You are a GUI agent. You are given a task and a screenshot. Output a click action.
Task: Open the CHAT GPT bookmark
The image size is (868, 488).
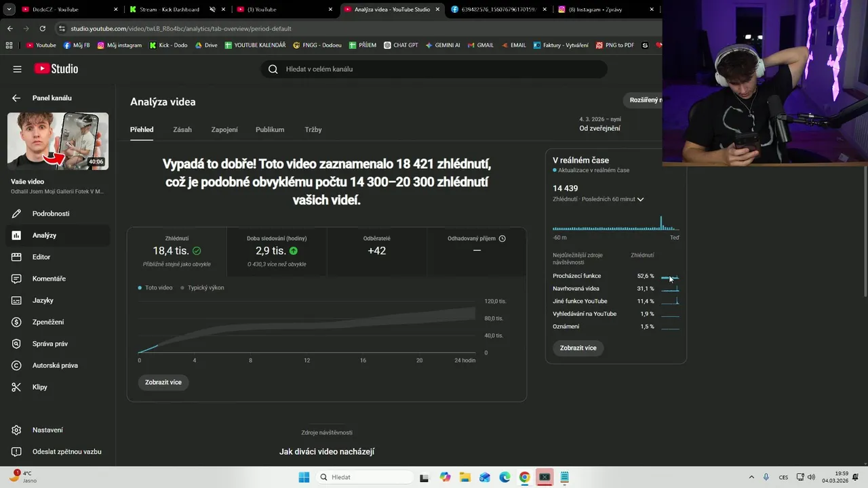coord(400,45)
